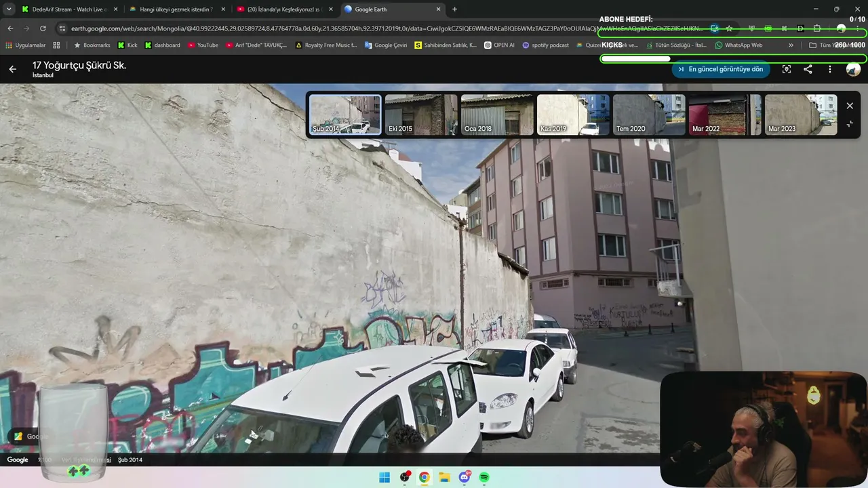Screen dimensions: 868x488
Task: Expand the bookmarks overflow chevron
Action: 791,45
